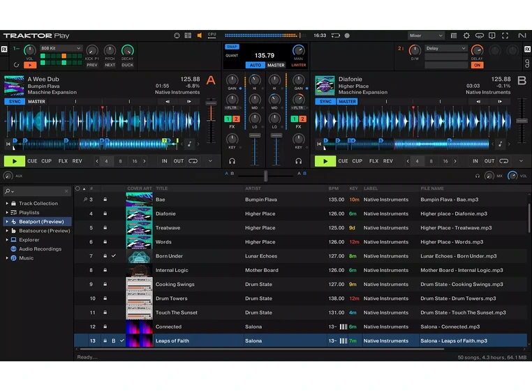This screenshot has height=392, width=532.
Task: Click Deck B skip-to-start icon
Action: click(319, 144)
